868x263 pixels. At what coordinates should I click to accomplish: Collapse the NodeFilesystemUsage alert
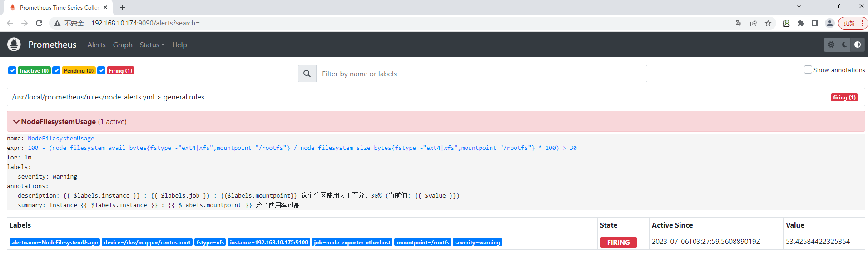[16, 121]
